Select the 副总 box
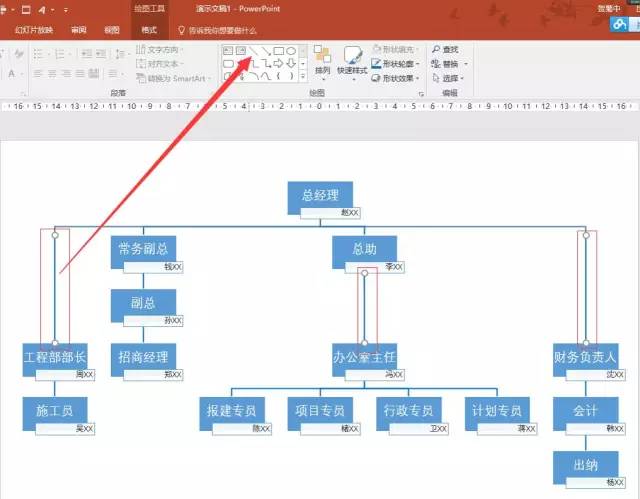The width and height of the screenshot is (640, 499). click(143, 306)
